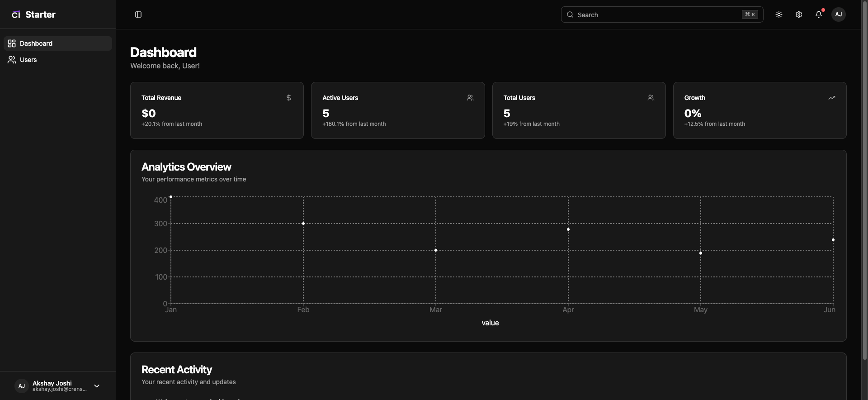Click the 'Total Revenue' card title
Image resolution: width=868 pixels, height=400 pixels.
tap(161, 98)
